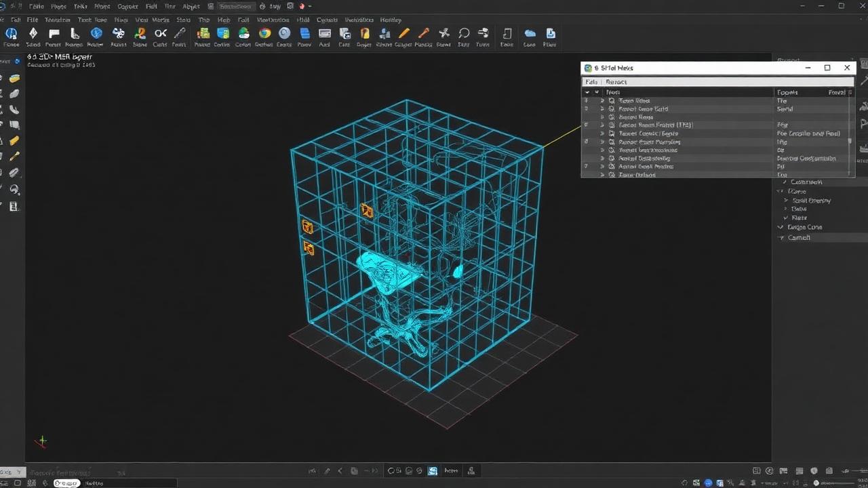Click the orange-red brush toolbar icon

click(424, 33)
